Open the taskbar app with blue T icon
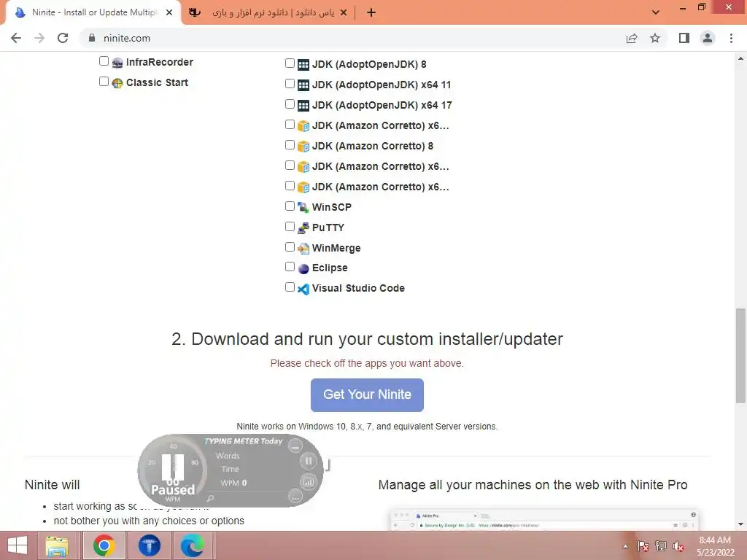 (x=149, y=545)
